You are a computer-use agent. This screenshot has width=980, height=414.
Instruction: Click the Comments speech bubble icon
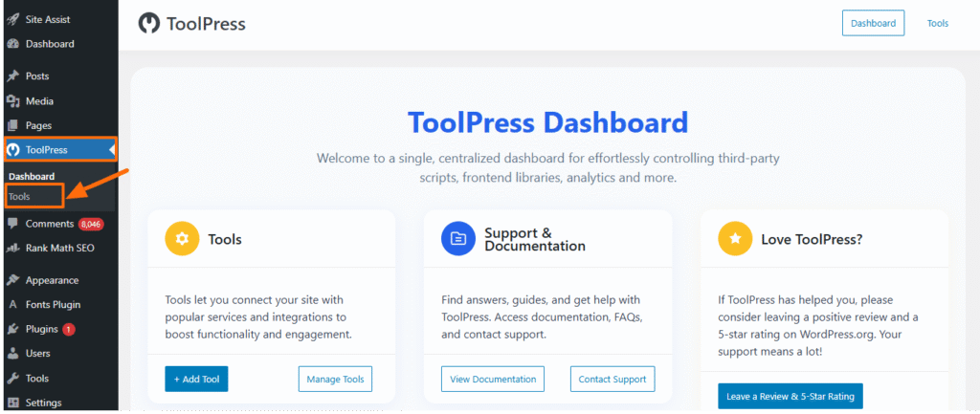point(12,224)
